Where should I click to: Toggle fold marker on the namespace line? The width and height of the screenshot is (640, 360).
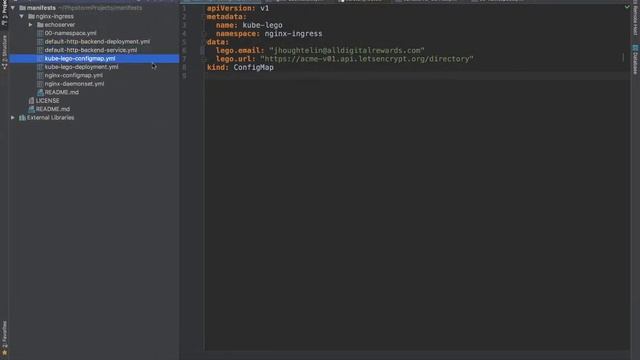coord(203,34)
